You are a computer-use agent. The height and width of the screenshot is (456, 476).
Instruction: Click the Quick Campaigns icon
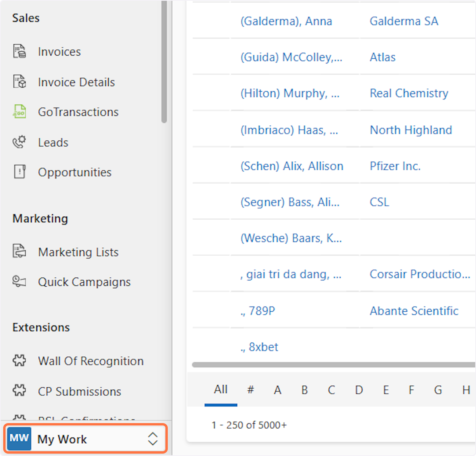(19, 282)
